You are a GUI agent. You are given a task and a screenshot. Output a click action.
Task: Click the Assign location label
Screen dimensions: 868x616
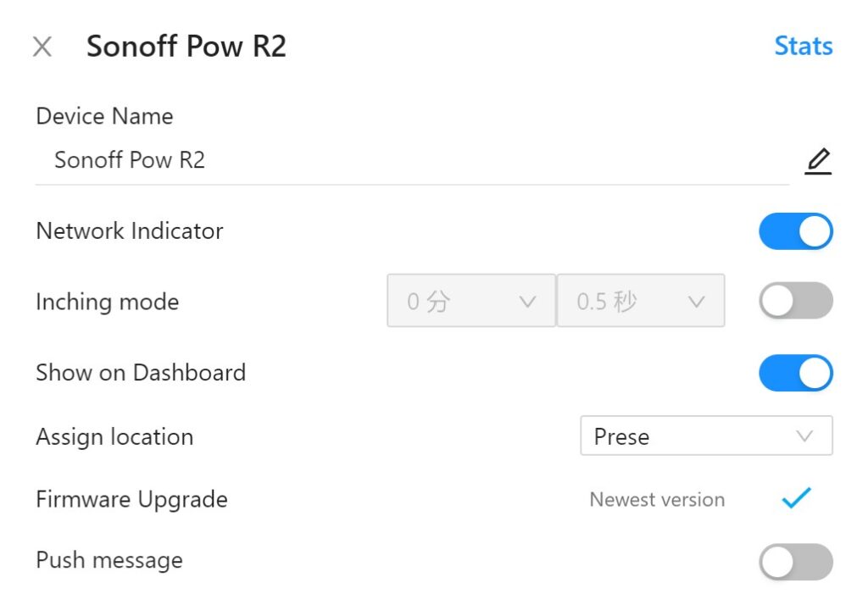tap(114, 437)
